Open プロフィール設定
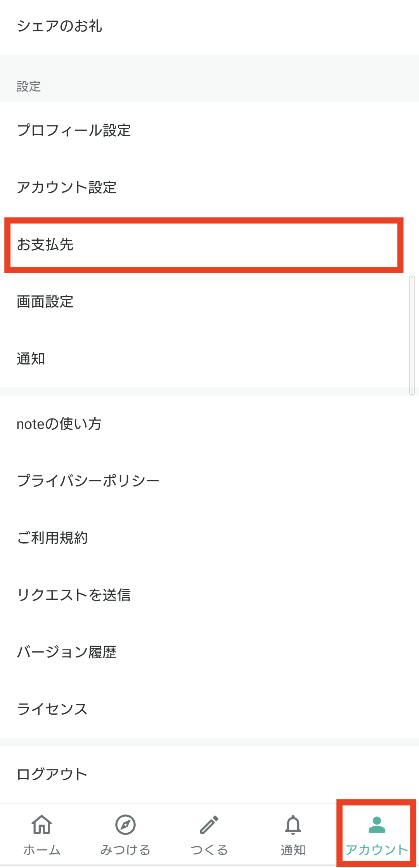This screenshot has width=419, height=868. coord(209,130)
